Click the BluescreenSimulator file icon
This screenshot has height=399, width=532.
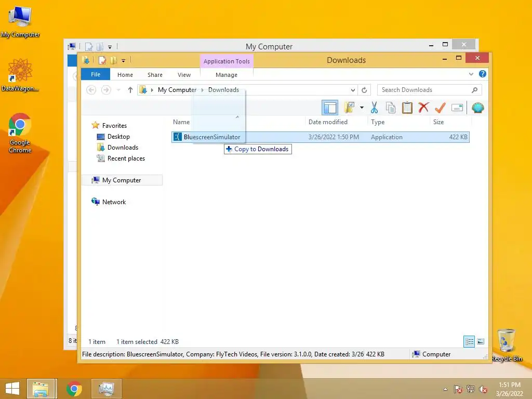pyautogui.click(x=178, y=137)
